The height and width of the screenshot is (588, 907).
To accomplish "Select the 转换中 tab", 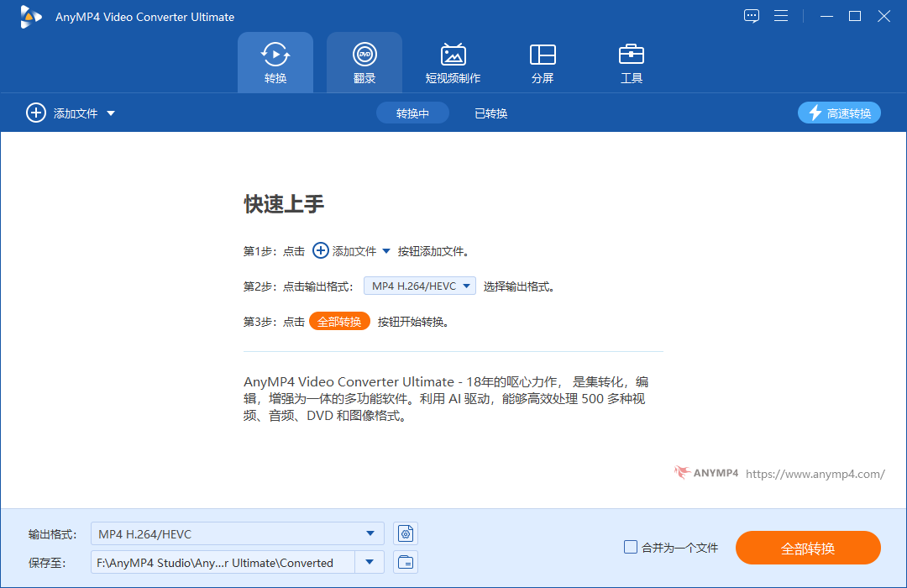I will pyautogui.click(x=412, y=113).
